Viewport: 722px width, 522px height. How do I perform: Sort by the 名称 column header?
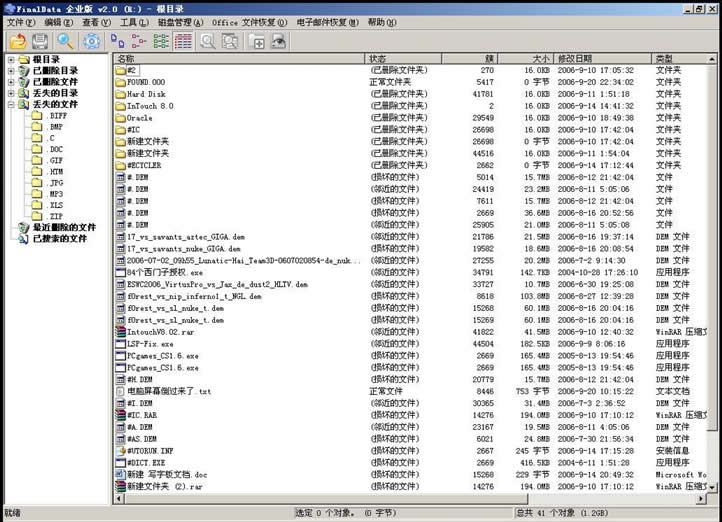click(239, 58)
